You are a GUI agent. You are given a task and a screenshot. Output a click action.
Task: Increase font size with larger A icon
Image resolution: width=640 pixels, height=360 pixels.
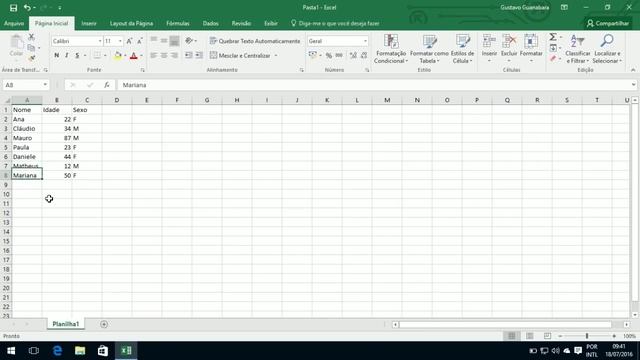pyautogui.click(x=129, y=41)
